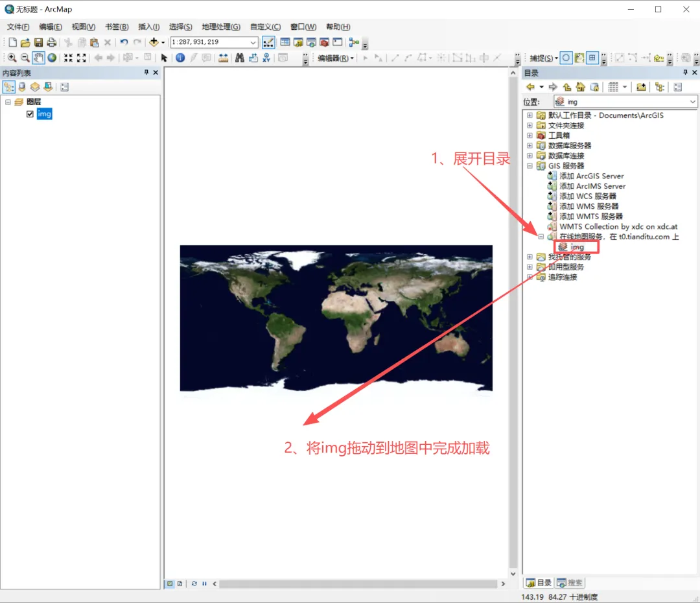
Task: Open the Catalog location dropdown
Action: pos(692,102)
